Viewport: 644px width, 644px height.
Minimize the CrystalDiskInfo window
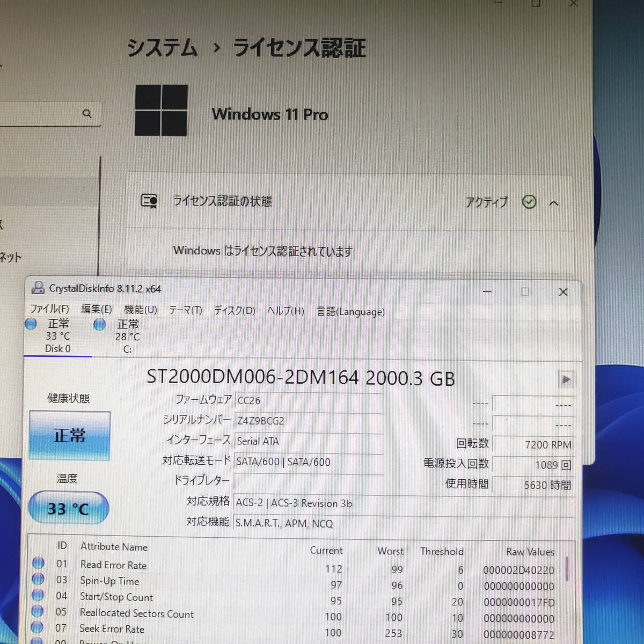[487, 291]
